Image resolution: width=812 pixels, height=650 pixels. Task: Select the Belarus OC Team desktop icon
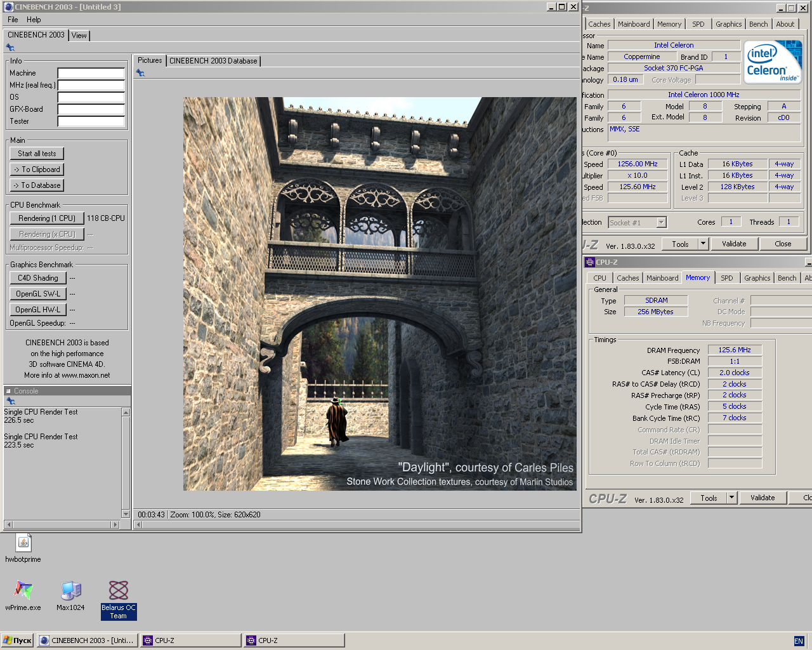pos(119,600)
